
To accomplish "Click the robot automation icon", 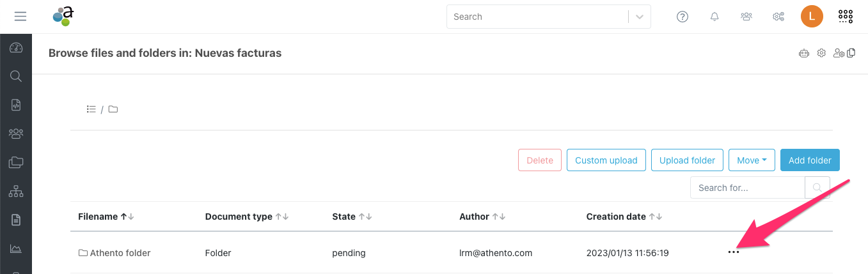I will [x=804, y=54].
